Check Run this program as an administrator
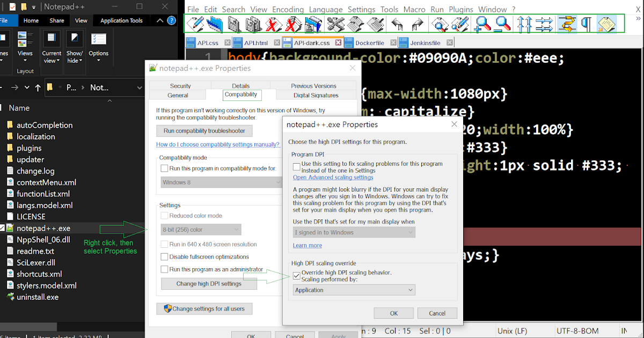644x338 pixels. click(x=164, y=269)
